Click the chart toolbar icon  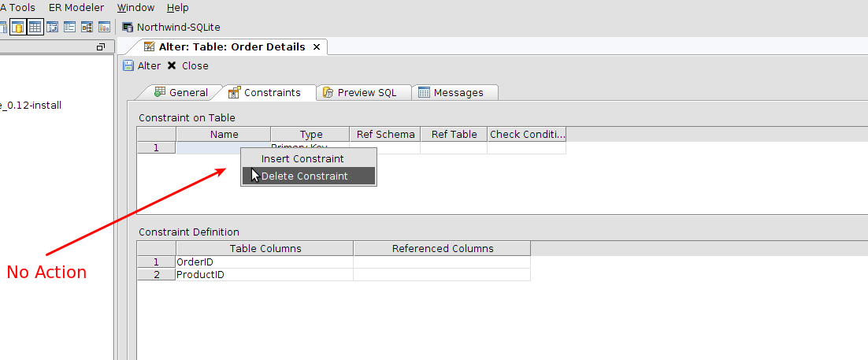[104, 27]
